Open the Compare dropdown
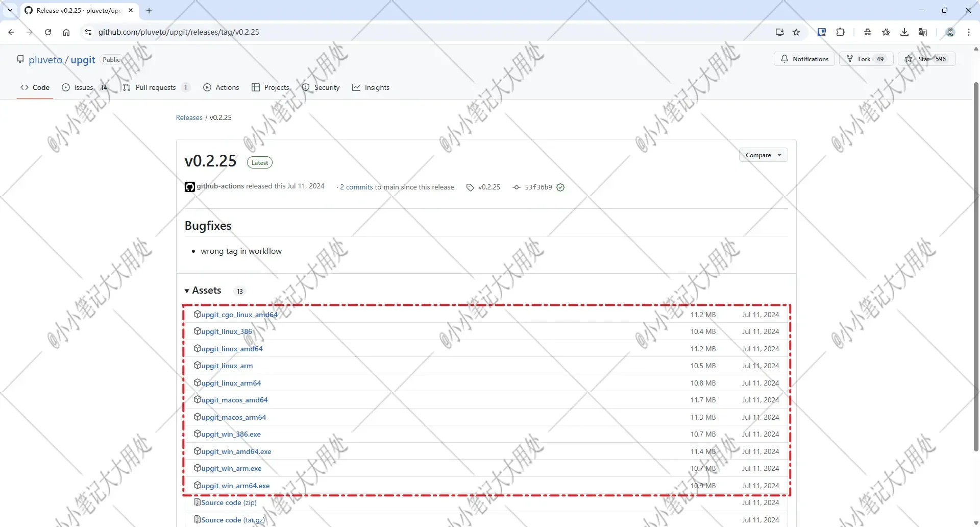This screenshot has height=527, width=980. coord(763,155)
